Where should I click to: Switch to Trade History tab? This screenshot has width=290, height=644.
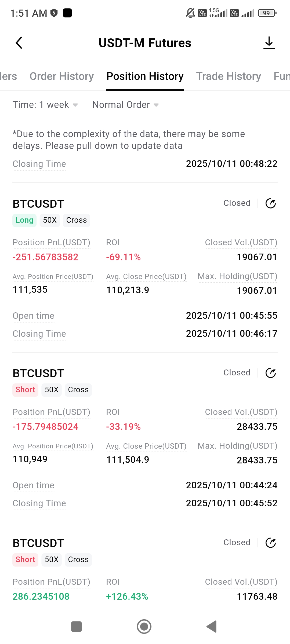(229, 76)
